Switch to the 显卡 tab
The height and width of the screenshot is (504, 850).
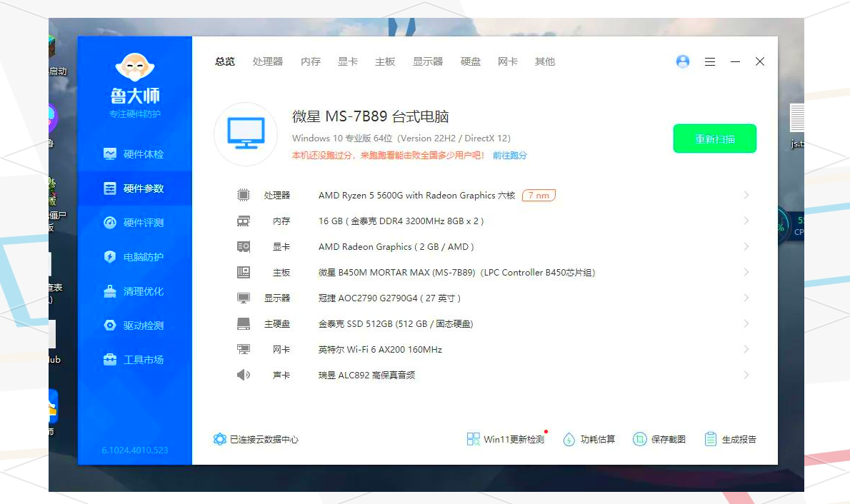click(348, 62)
